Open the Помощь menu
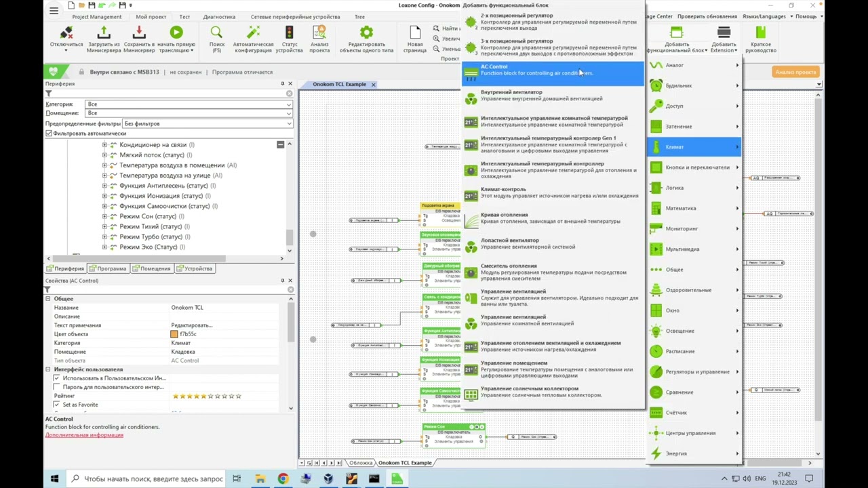Screen dimensions: 868x488 coord(807,16)
